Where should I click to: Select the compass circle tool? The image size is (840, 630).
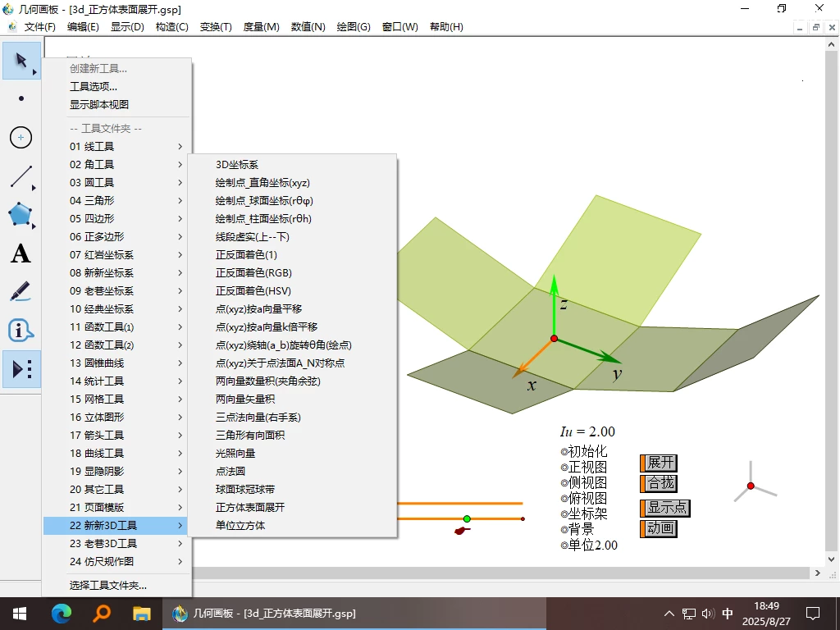click(21, 138)
